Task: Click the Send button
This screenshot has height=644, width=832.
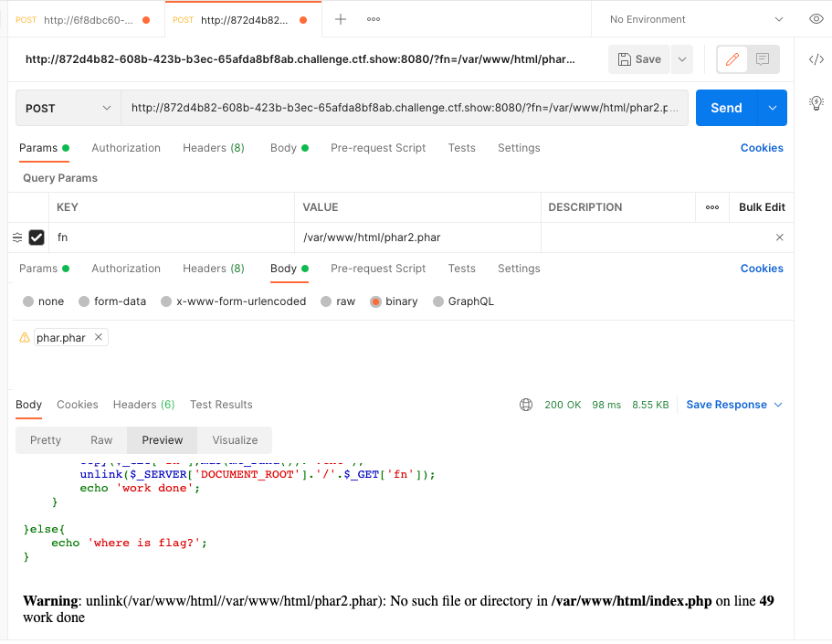Action: click(x=726, y=107)
